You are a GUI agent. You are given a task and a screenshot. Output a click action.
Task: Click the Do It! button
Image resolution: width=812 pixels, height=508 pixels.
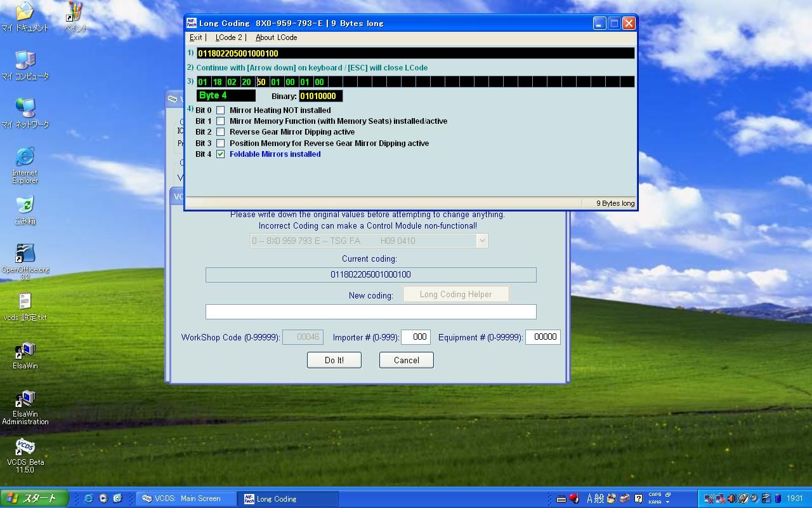(x=334, y=360)
